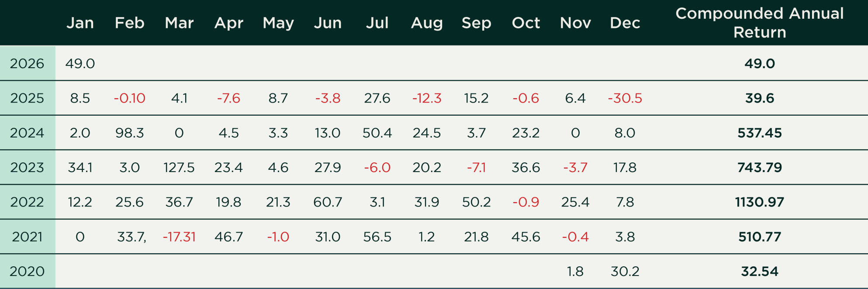
Task: Select the 2024 annual return 537.45
Action: tap(759, 133)
